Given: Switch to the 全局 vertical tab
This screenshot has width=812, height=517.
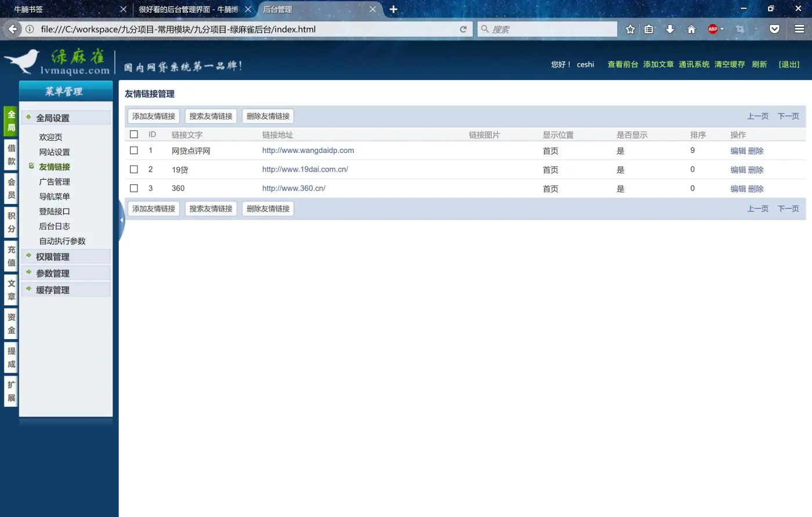Looking at the screenshot, I should tap(11, 121).
